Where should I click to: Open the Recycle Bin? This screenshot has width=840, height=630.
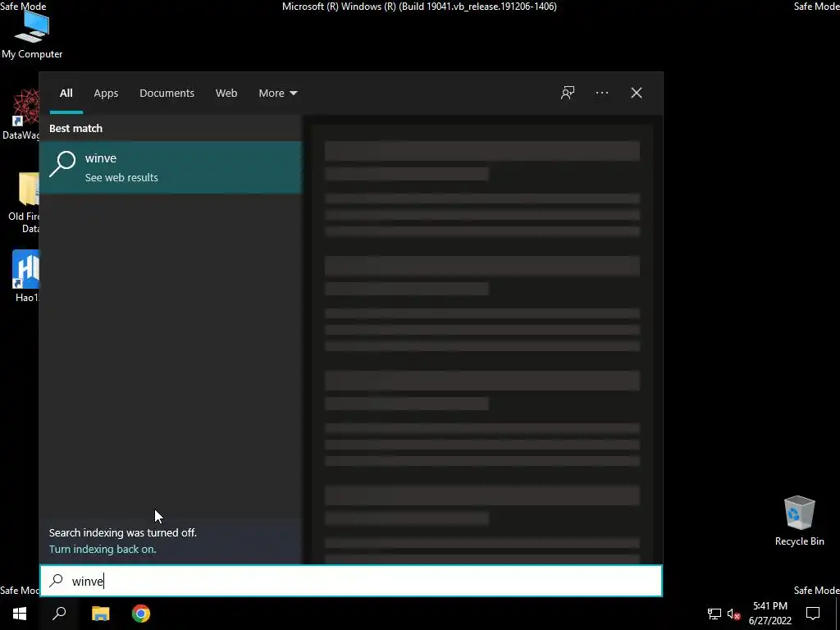click(x=799, y=521)
